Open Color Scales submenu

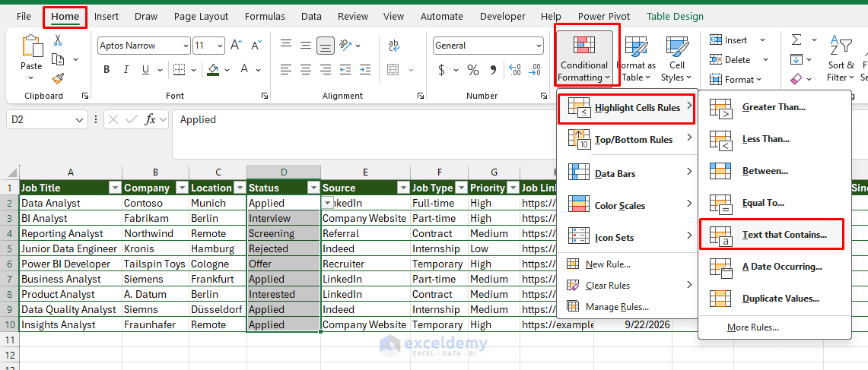[627, 205]
